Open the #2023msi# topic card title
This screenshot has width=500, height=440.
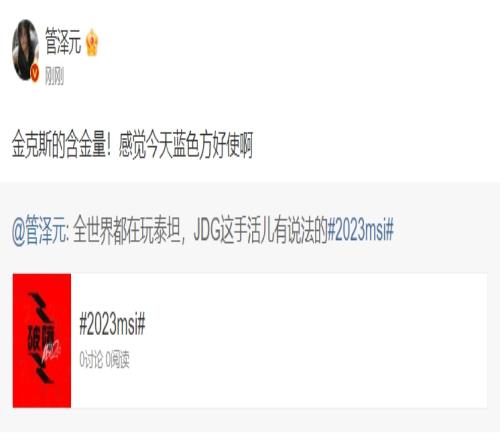[112, 323]
